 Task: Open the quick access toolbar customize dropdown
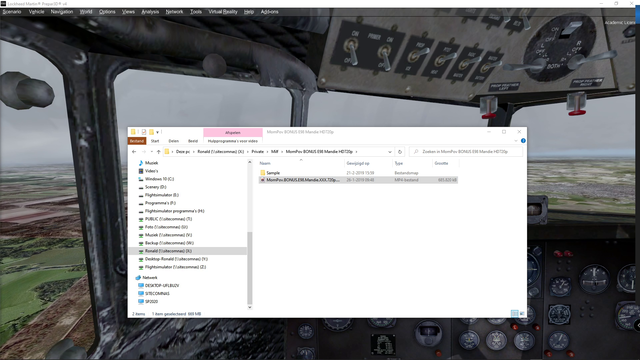157,132
